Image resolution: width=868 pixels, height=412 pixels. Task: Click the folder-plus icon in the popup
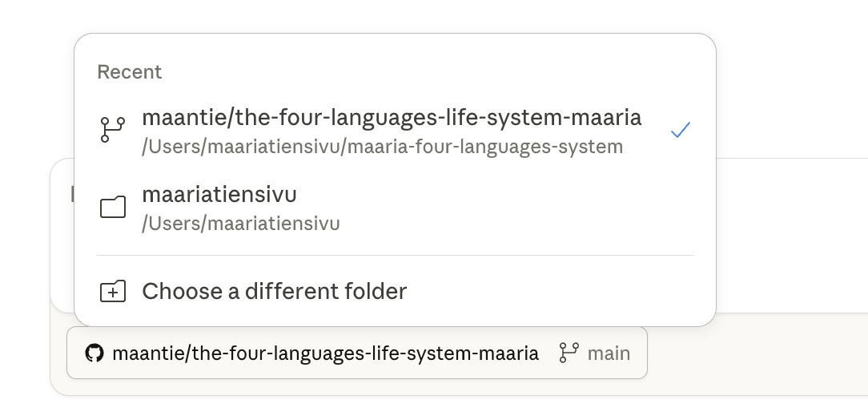pyautogui.click(x=113, y=291)
